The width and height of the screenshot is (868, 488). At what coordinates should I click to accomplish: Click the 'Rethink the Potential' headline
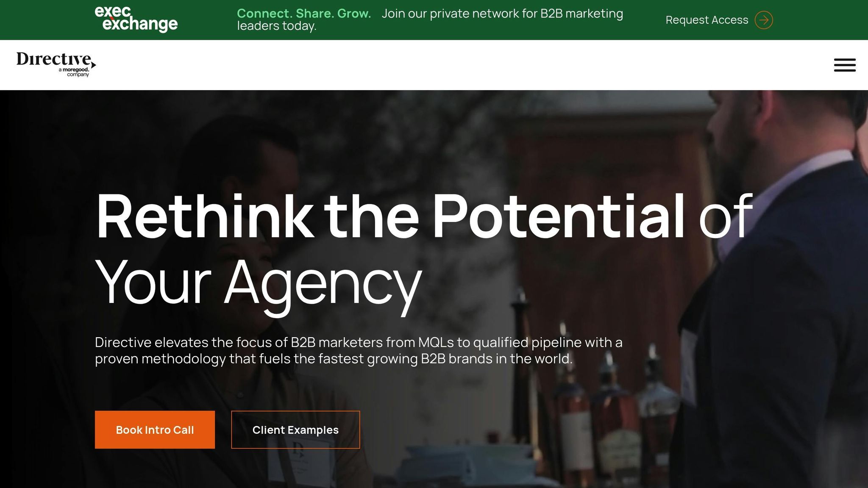coord(389,217)
